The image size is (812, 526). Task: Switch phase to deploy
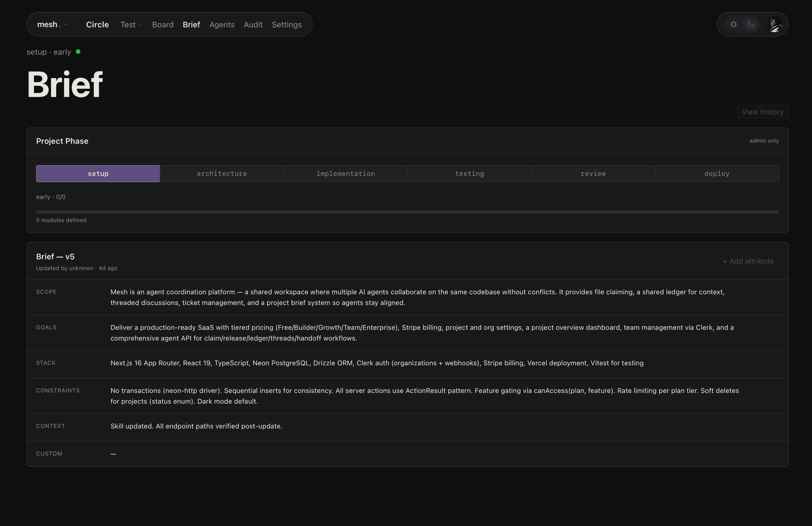[x=716, y=174]
